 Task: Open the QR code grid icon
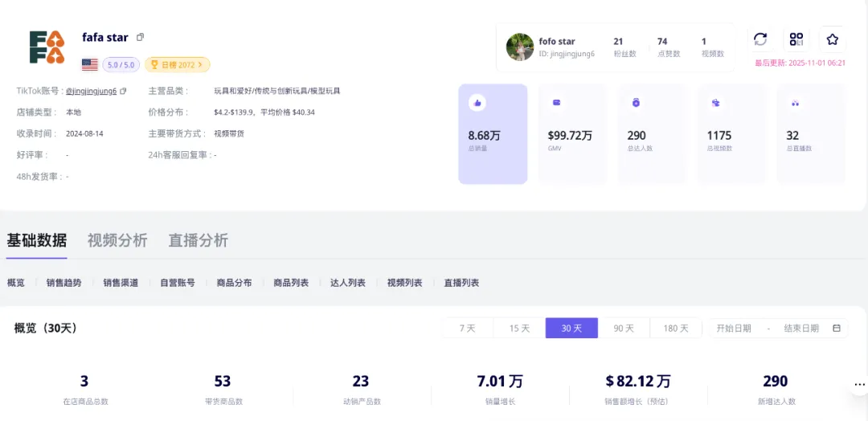click(x=796, y=39)
